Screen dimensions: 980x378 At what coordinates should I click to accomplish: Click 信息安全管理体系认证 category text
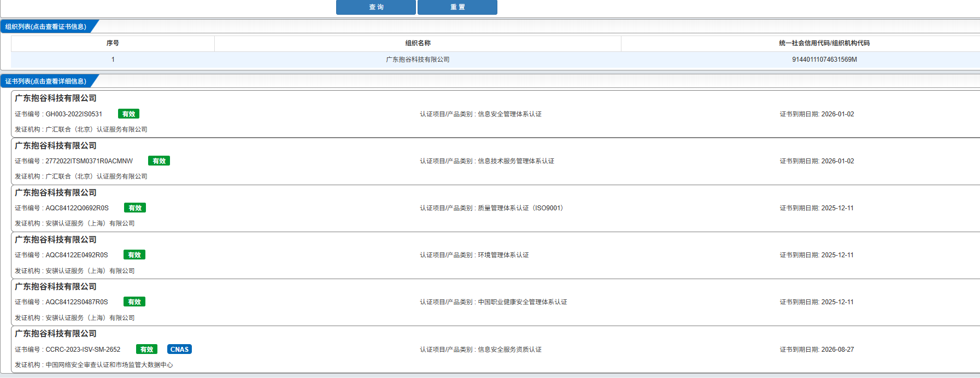[509, 114]
